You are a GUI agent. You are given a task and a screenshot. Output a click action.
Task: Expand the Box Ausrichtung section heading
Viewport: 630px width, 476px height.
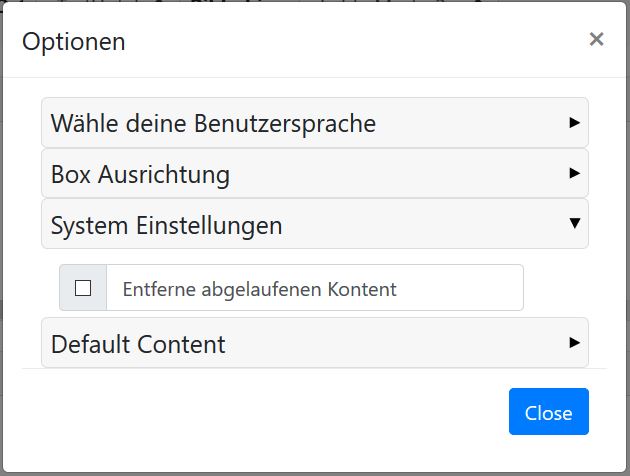pos(140,175)
